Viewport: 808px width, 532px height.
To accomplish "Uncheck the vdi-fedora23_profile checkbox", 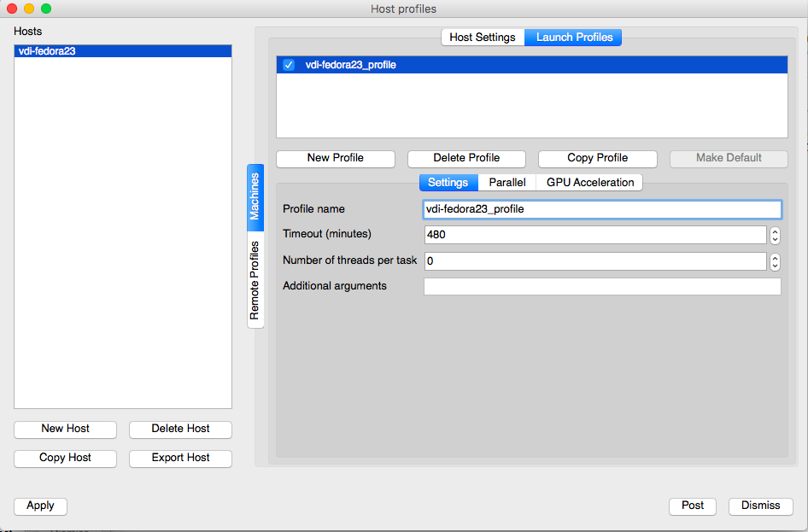I will pyautogui.click(x=289, y=65).
